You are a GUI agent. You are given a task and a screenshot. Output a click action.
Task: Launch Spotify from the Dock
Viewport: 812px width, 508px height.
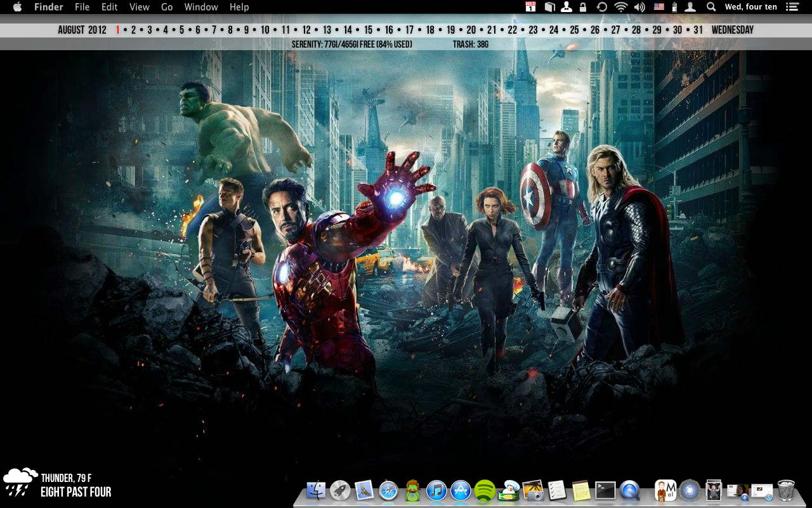(485, 490)
